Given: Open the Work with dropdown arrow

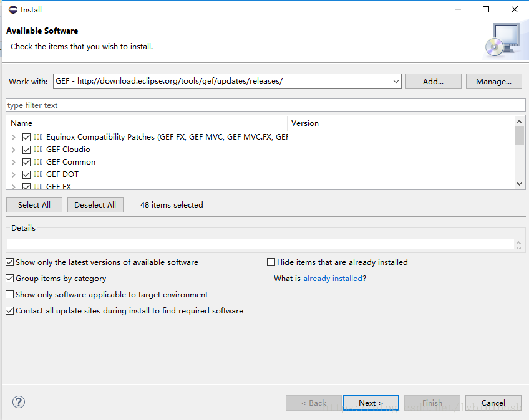Looking at the screenshot, I should 396,81.
